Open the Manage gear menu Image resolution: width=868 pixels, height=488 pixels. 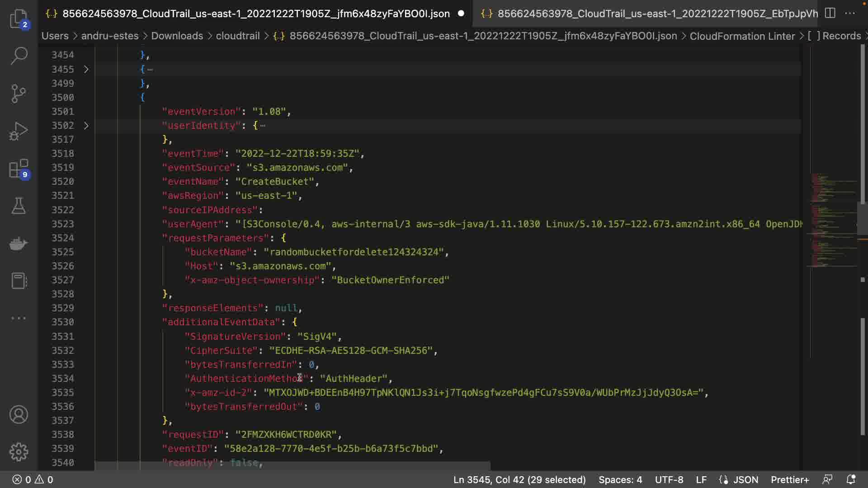(19, 451)
